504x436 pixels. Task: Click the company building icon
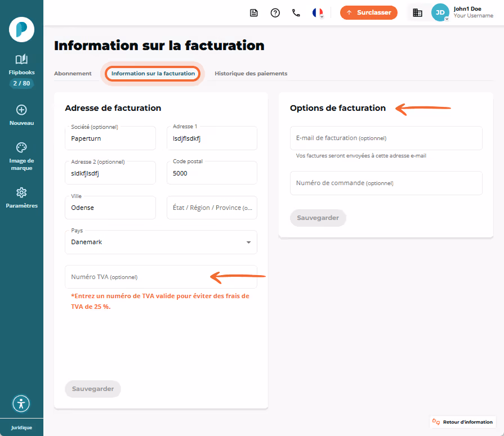[x=417, y=13]
